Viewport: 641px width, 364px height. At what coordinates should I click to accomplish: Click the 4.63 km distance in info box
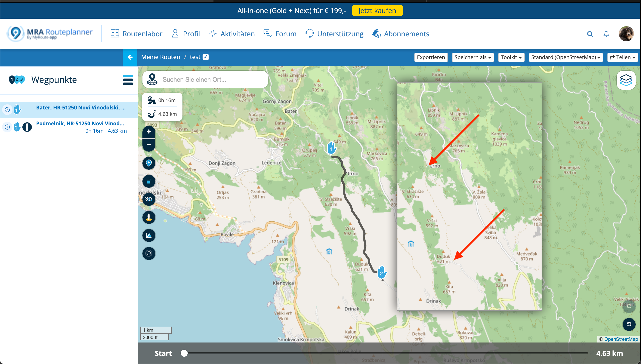pyautogui.click(x=167, y=114)
